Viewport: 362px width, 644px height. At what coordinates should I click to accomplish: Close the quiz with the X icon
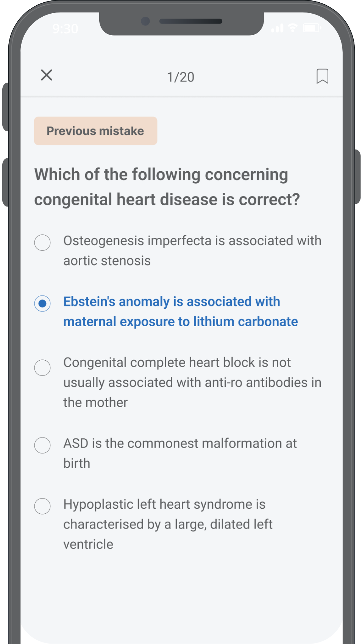pyautogui.click(x=47, y=75)
